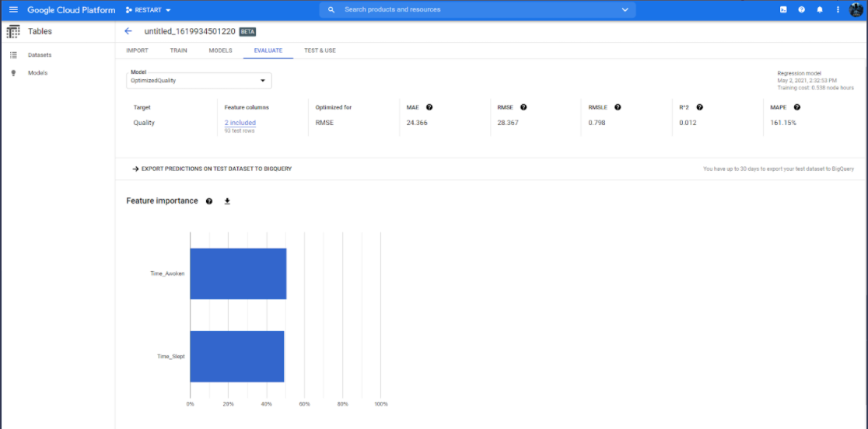This screenshot has height=429, width=868.
Task: Click the MAE value 24.366
Action: point(417,123)
